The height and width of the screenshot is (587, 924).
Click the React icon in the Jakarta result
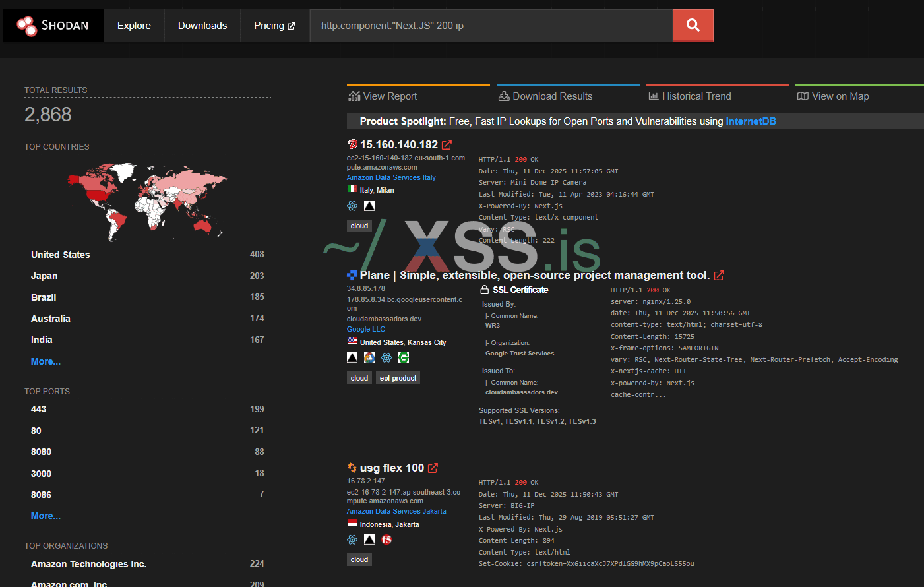[x=352, y=540]
